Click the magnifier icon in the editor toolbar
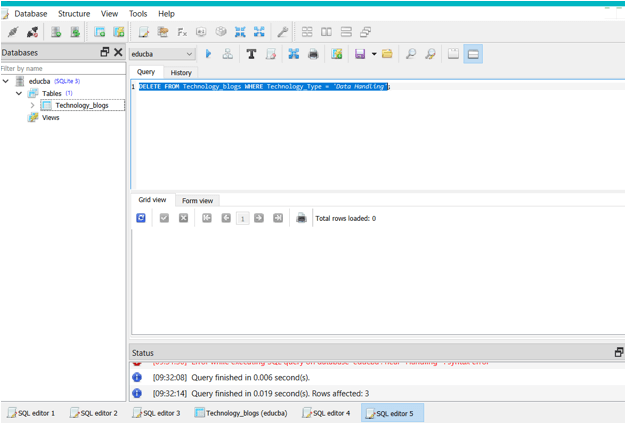The height and width of the screenshot is (425, 625). coord(411,54)
